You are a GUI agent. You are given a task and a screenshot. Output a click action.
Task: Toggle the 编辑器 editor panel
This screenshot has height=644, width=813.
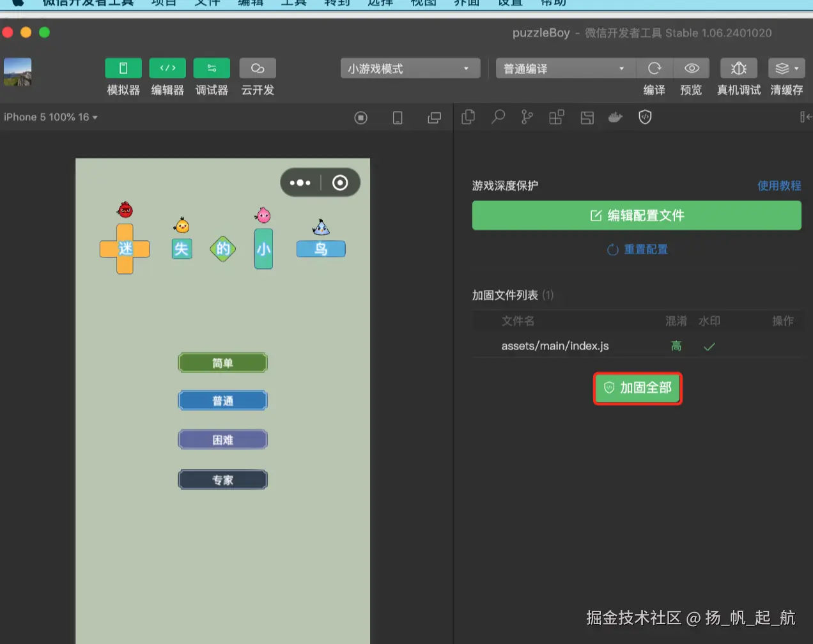[167, 68]
